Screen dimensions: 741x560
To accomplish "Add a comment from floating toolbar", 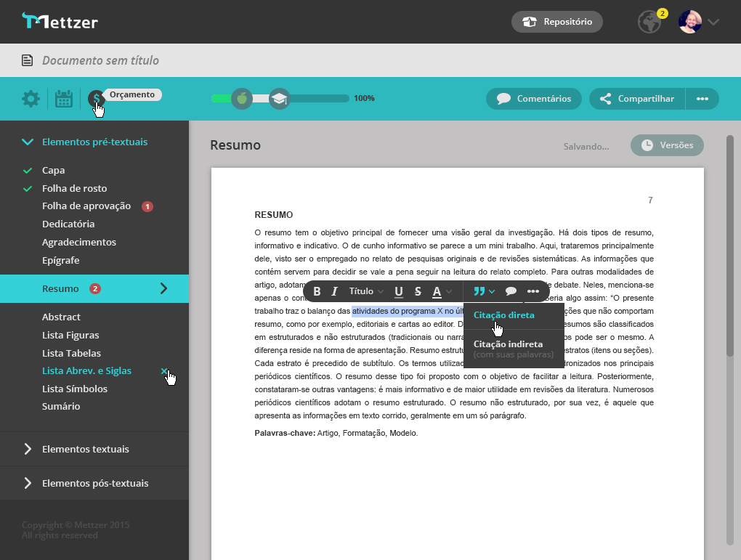I will pyautogui.click(x=511, y=291).
